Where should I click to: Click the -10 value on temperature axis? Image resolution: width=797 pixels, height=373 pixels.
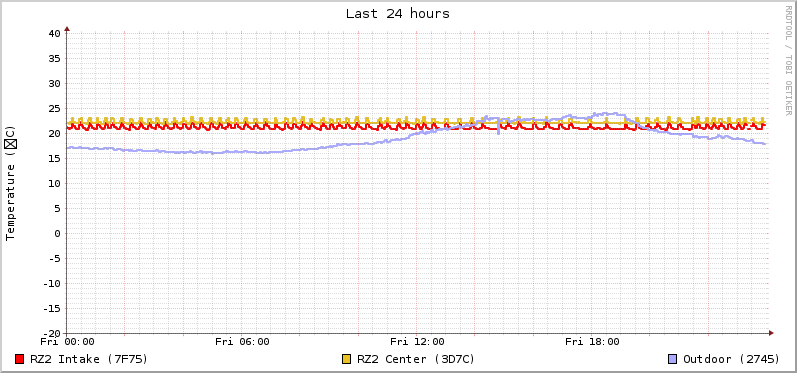[52, 284]
